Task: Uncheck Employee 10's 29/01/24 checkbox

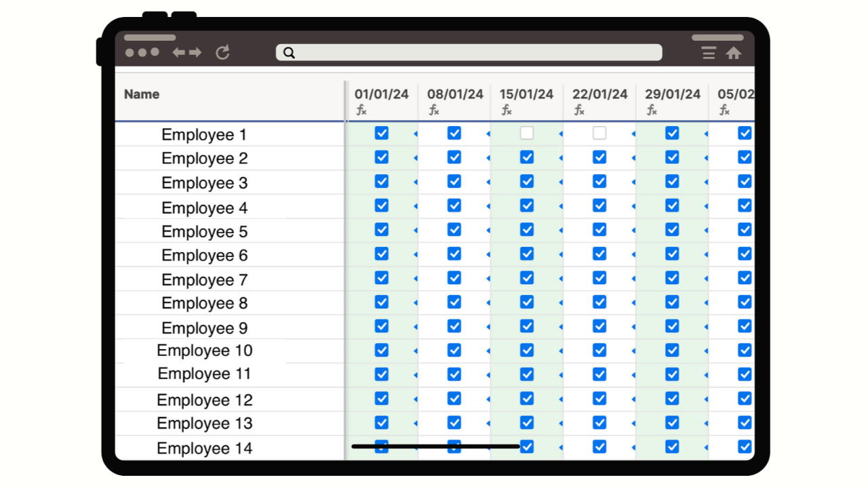Action: 672,350
